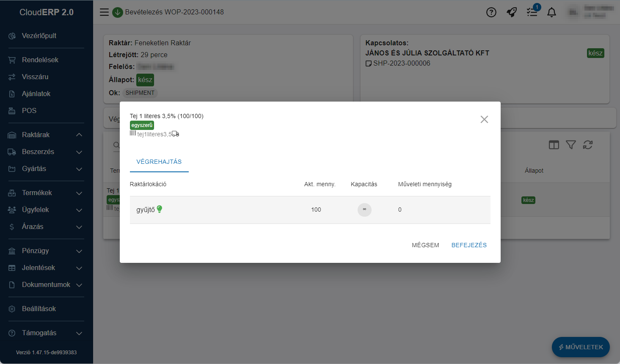This screenshot has height=364, width=620.
Task: Open Rendelések in the sidebar
Action: (x=40, y=60)
